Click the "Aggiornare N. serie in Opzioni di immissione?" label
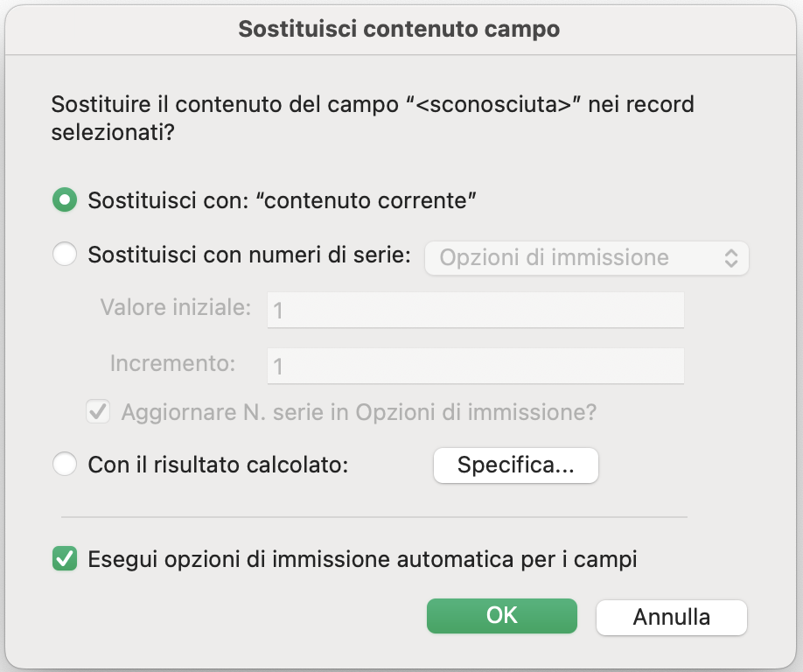This screenshot has width=803, height=672. pos(359,412)
